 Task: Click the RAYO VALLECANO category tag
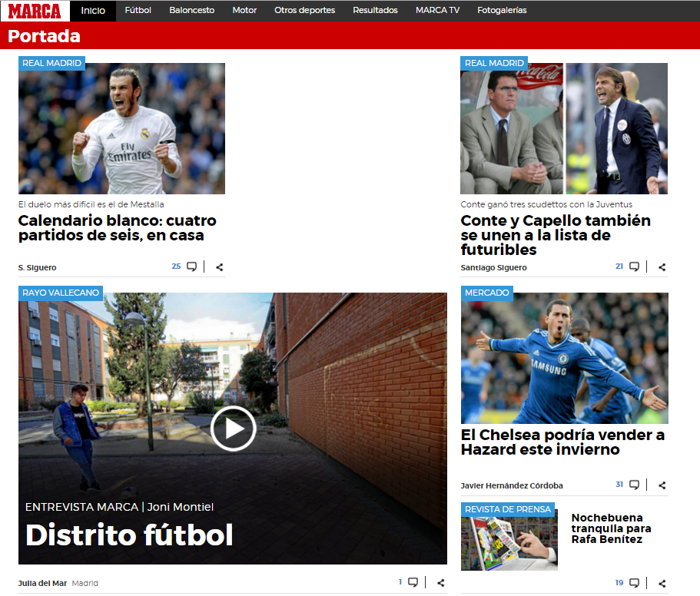61,293
